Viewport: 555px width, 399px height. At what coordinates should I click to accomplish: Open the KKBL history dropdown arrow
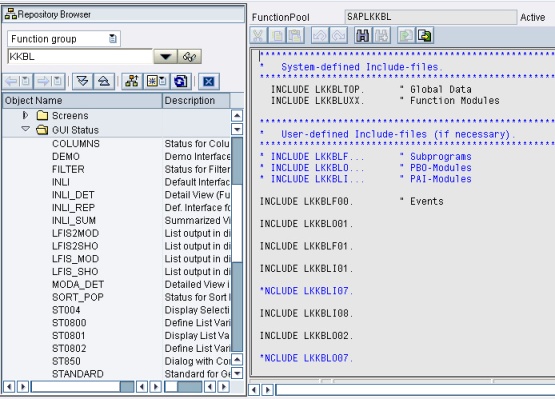click(x=166, y=57)
